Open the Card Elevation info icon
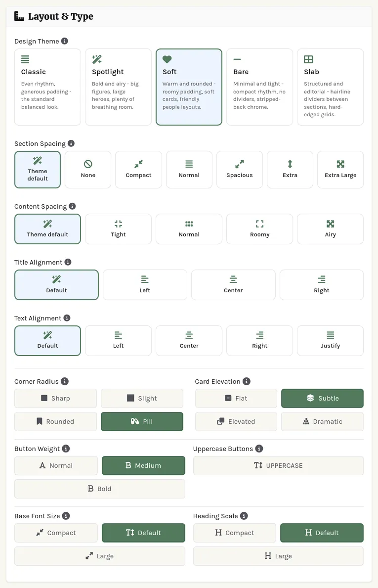This screenshot has height=588, width=378. pos(246,381)
